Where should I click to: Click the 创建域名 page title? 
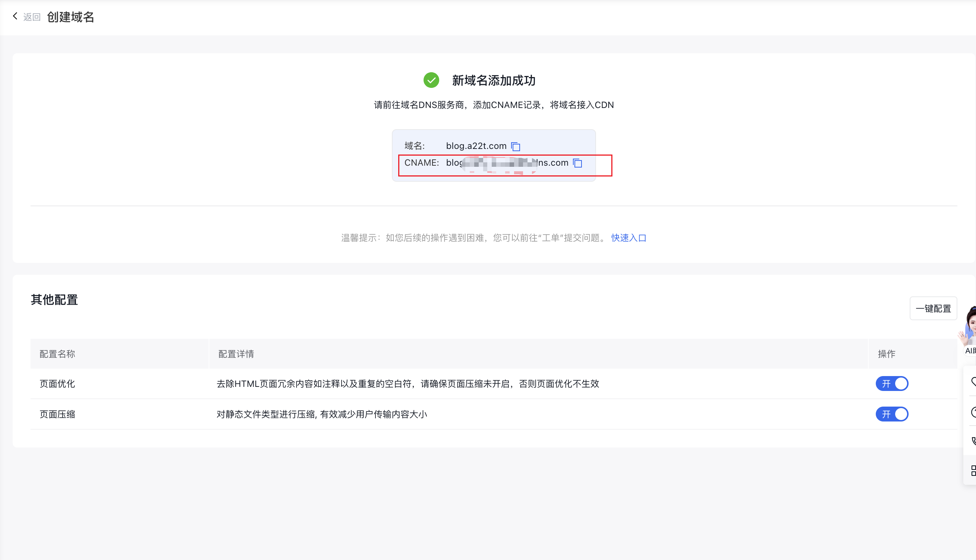click(70, 17)
